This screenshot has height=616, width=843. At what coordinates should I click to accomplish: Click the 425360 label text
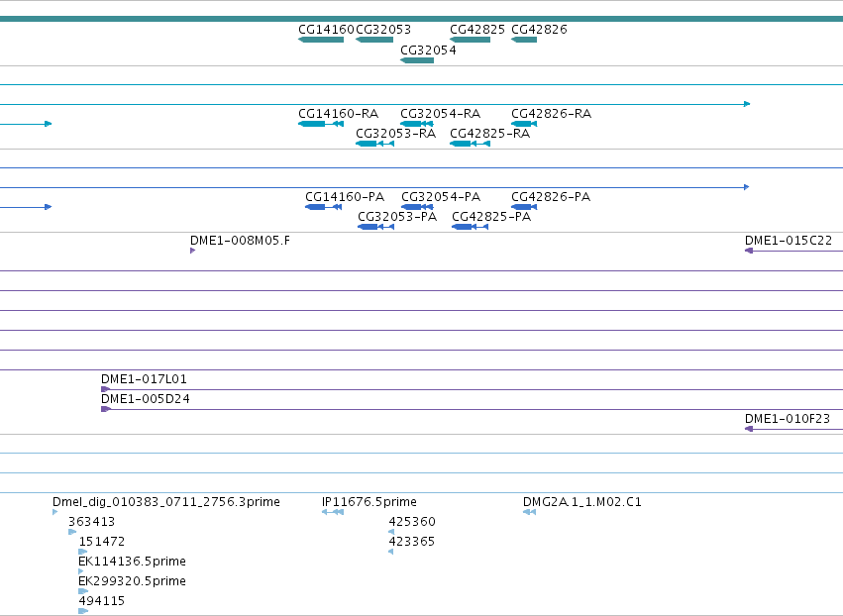pyautogui.click(x=412, y=522)
